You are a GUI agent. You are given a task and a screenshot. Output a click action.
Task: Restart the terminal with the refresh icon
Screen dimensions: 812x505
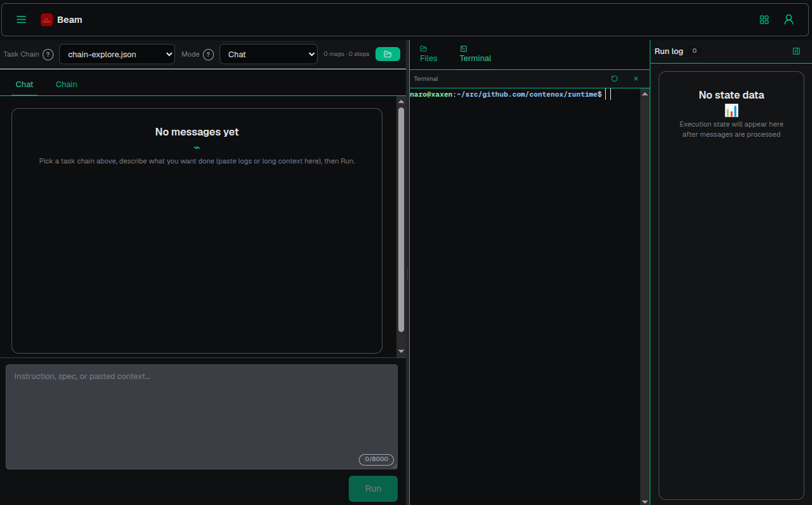click(614, 78)
